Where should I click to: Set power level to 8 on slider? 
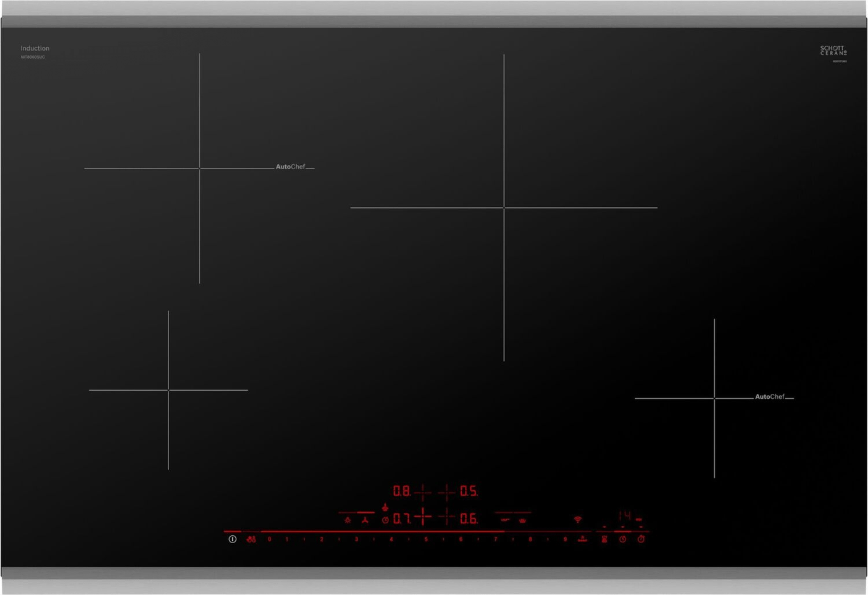[530, 539]
